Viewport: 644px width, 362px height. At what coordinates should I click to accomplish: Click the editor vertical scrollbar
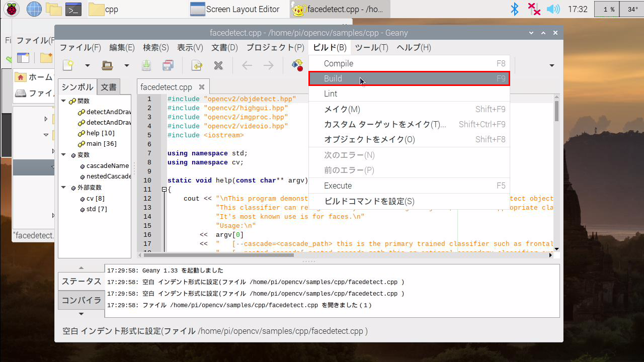pos(556,111)
